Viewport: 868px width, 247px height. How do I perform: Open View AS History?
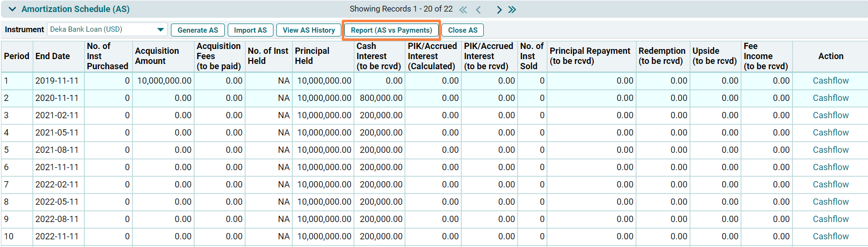coord(309,30)
